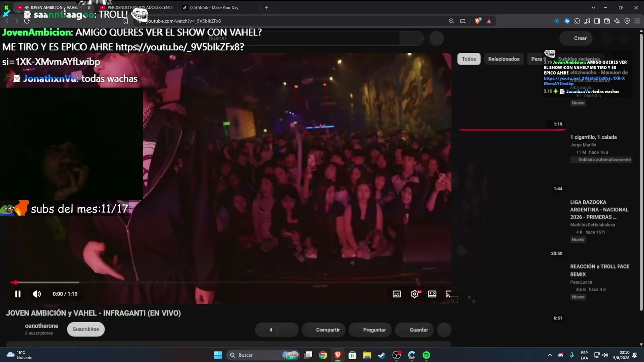This screenshot has width=644, height=362.
Task: Open Brave Rewards triangle icon
Action: pyautogui.click(x=489, y=21)
